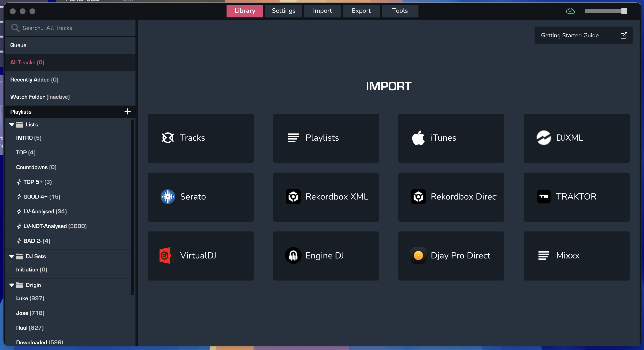
Task: Click the Rekordbox Direct logo icon
Action: [418, 197]
